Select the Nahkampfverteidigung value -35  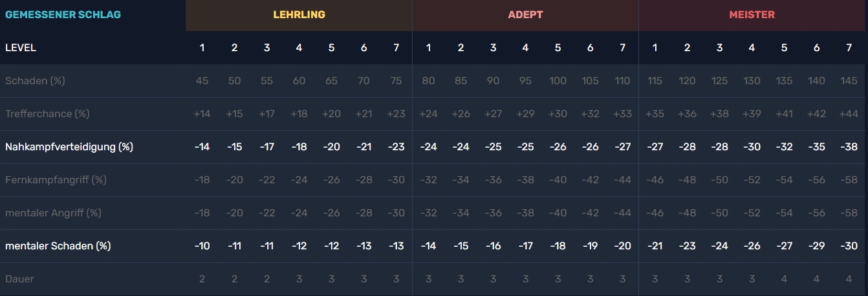coord(816,147)
